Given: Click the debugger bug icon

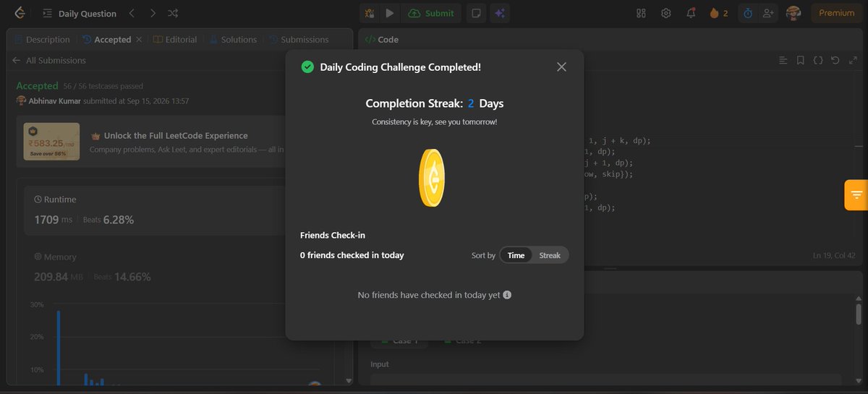Looking at the screenshot, I should point(370,13).
